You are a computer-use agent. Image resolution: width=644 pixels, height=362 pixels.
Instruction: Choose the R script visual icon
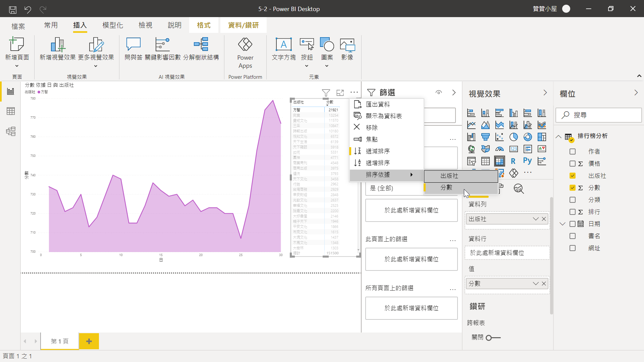tap(513, 161)
